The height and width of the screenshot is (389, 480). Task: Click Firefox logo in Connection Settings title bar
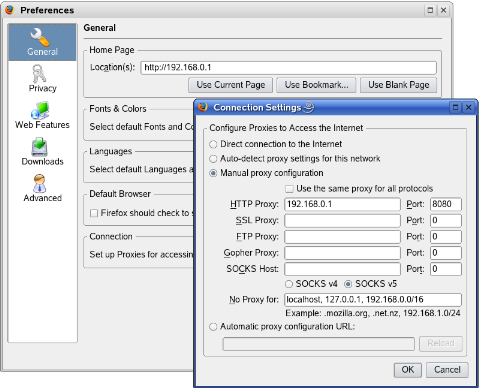coord(203,107)
